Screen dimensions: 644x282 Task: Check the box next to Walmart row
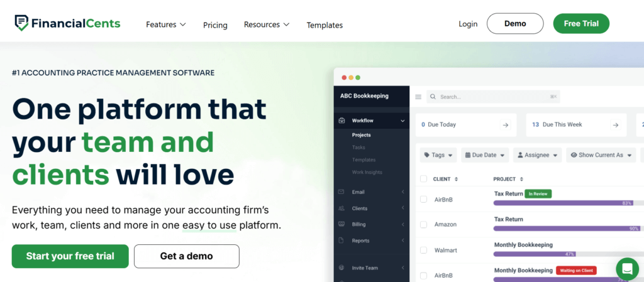coord(423,250)
